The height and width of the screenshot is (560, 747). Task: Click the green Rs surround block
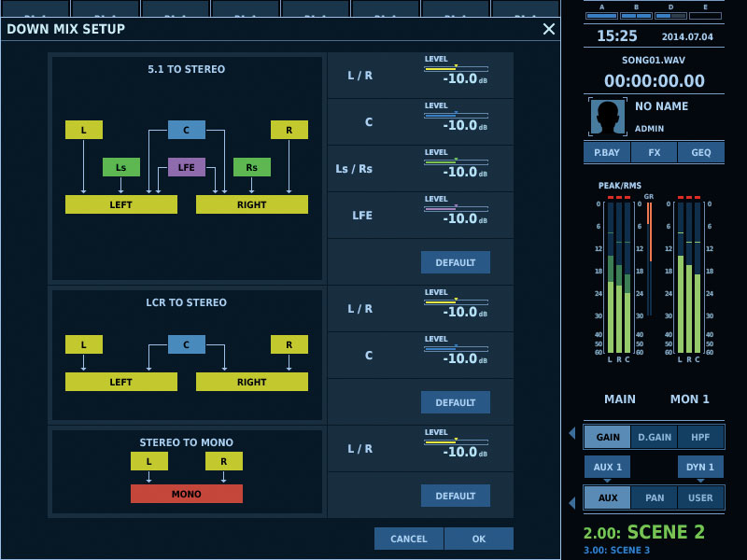(252, 167)
